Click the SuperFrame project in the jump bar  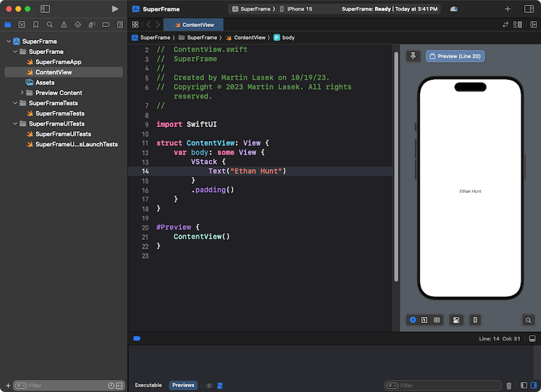[x=151, y=38]
